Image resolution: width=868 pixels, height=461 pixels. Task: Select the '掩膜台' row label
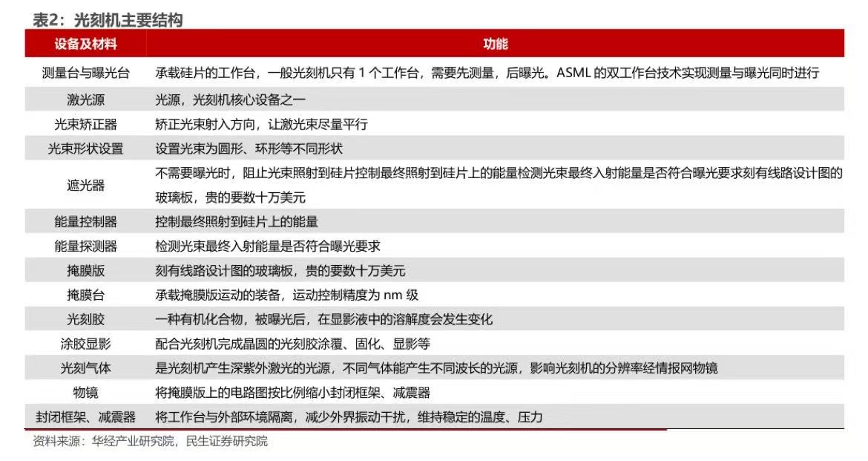86,295
